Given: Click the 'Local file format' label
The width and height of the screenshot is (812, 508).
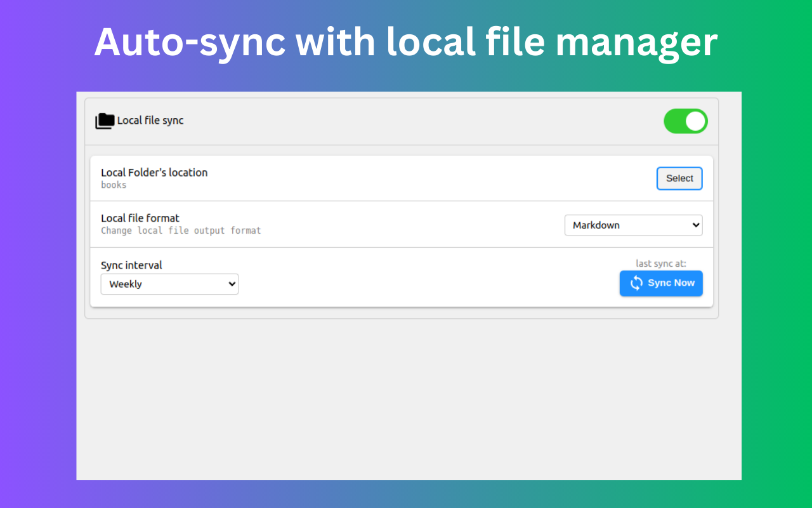Looking at the screenshot, I should point(140,218).
